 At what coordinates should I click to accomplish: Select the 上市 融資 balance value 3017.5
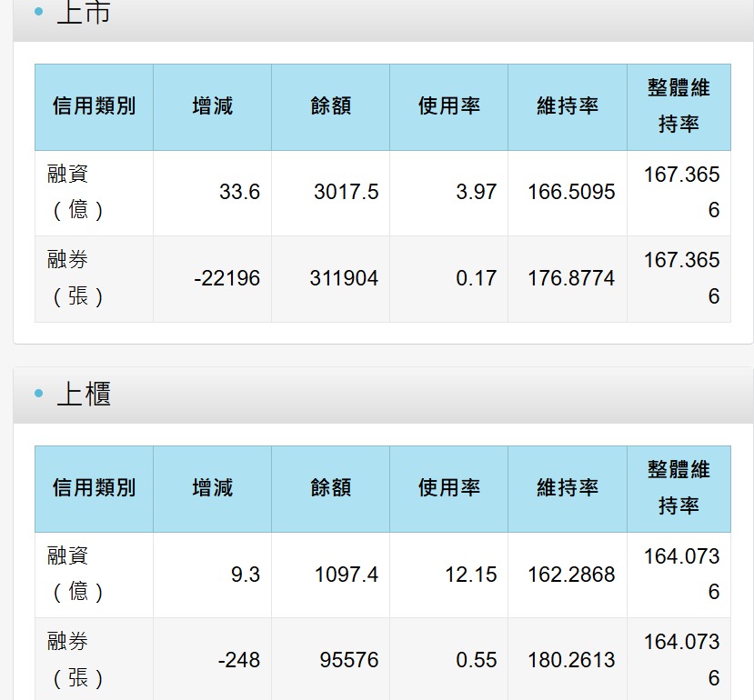347,192
